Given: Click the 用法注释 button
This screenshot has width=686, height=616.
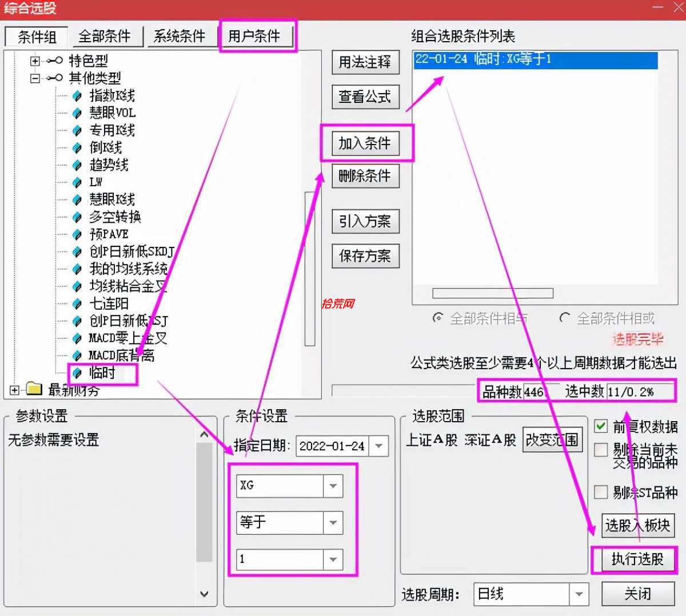Looking at the screenshot, I should pos(365,62).
